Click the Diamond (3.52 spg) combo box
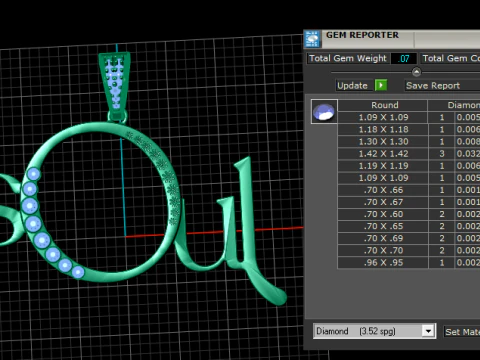 [374, 331]
